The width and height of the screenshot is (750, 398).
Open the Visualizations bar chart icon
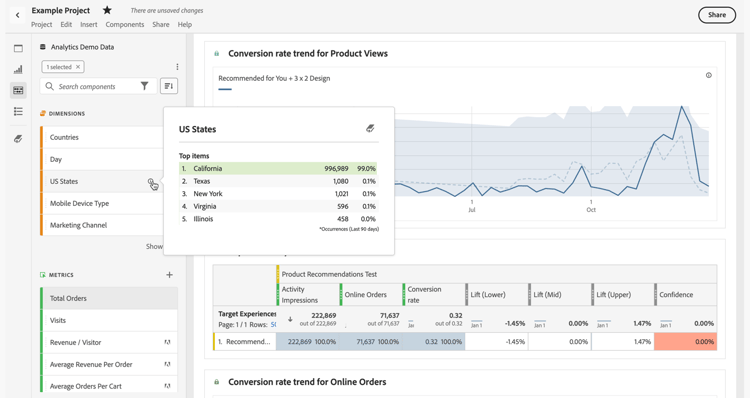point(18,69)
